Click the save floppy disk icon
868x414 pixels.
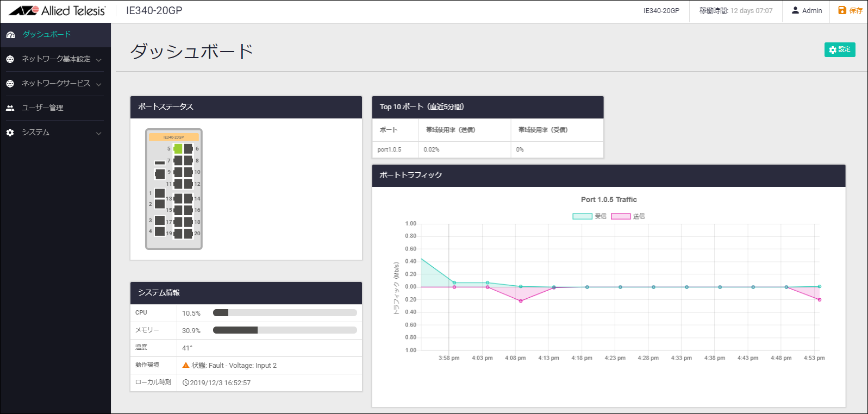[x=842, y=10]
